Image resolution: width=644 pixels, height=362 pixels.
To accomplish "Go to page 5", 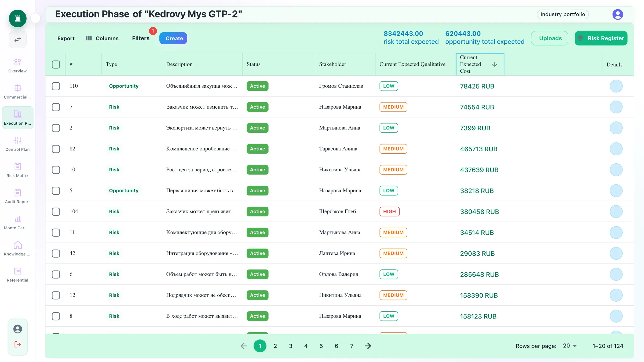I will [x=321, y=346].
